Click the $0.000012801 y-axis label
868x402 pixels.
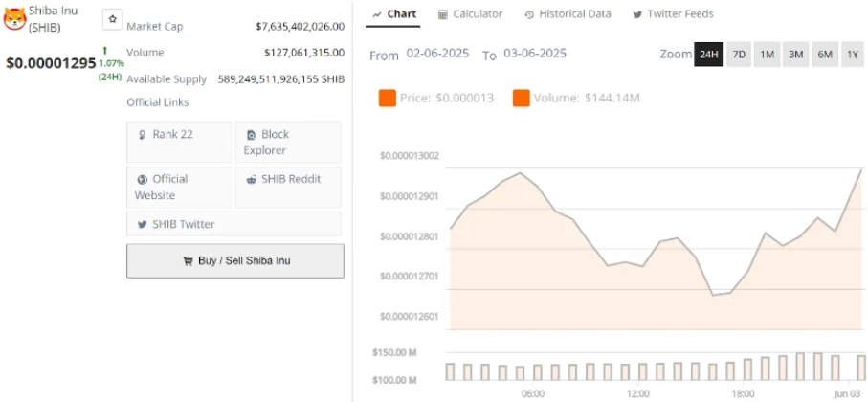coord(409,237)
